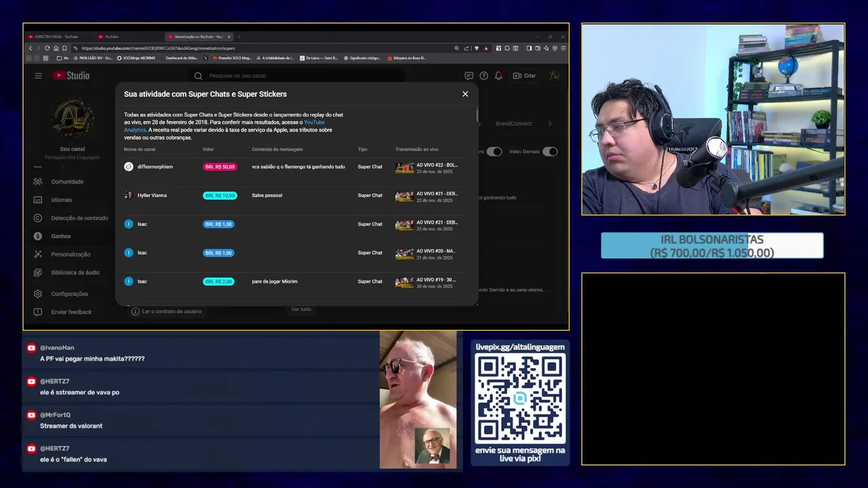Switch to the plain YouTube browser tab

click(x=112, y=37)
